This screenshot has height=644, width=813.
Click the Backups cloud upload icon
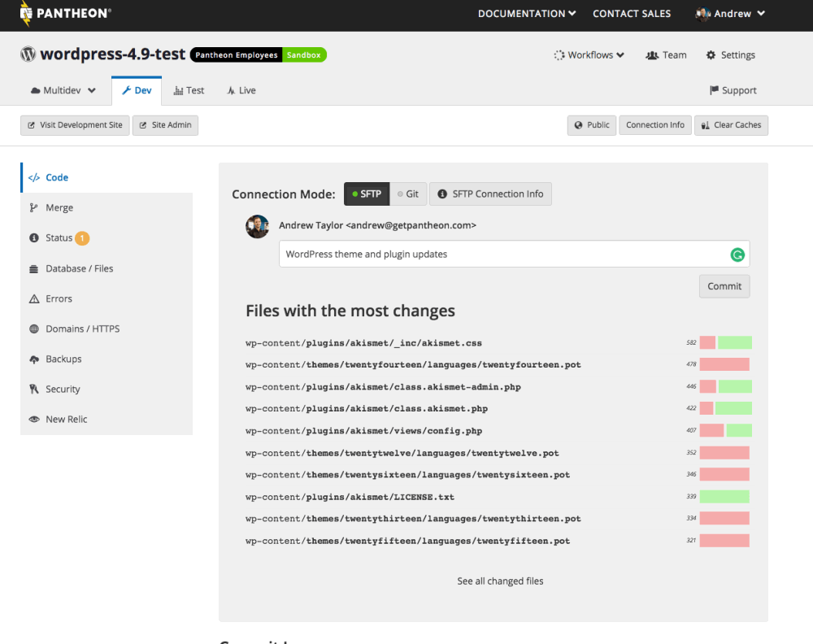(34, 359)
